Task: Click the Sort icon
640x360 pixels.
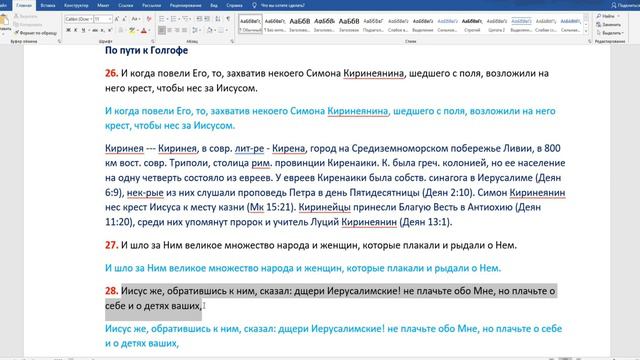Action: point(218,19)
